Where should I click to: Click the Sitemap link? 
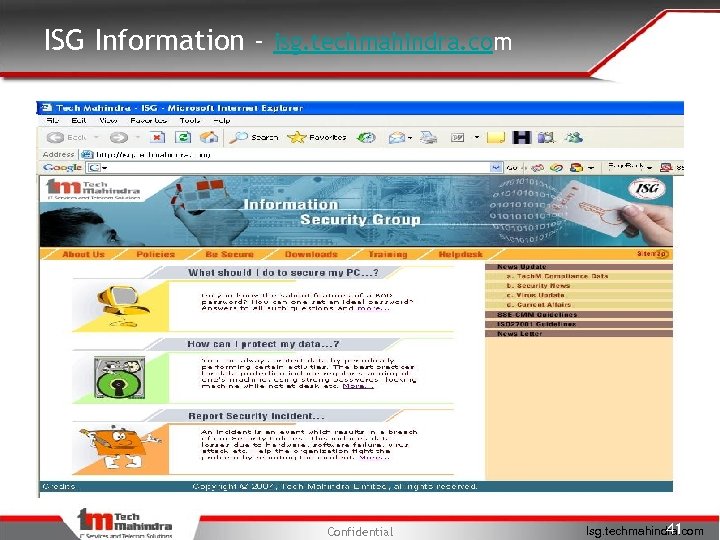click(x=652, y=254)
